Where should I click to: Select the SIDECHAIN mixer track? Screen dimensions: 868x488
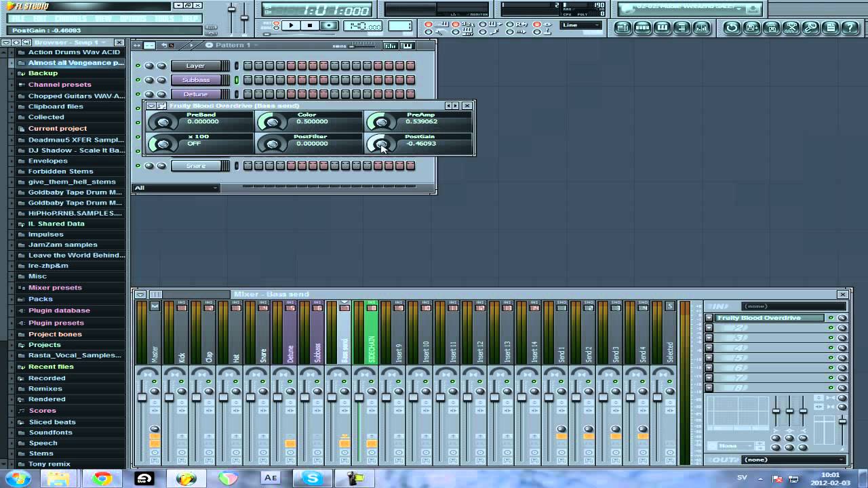(x=372, y=338)
